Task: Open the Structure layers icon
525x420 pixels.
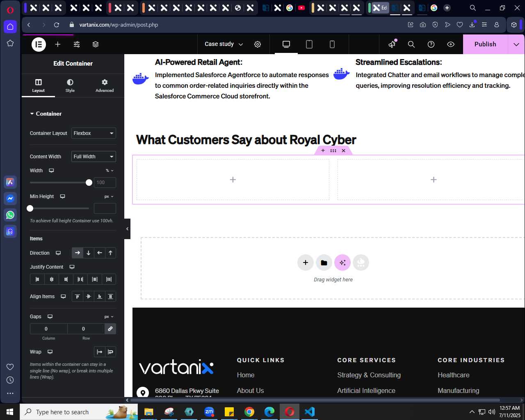Action: tap(96, 44)
